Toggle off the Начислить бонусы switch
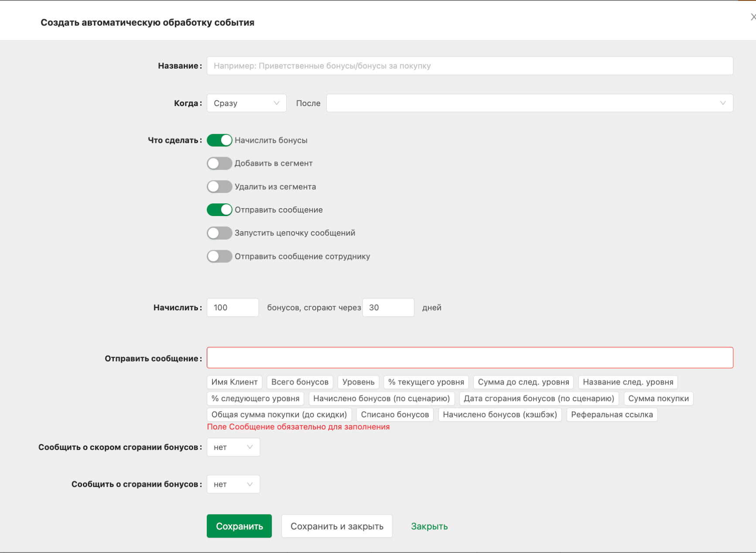Image resolution: width=756 pixels, height=553 pixels. [x=219, y=140]
